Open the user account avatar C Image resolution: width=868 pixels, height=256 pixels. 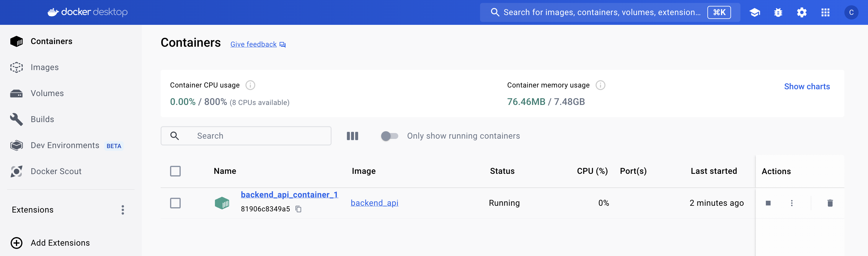[851, 12]
